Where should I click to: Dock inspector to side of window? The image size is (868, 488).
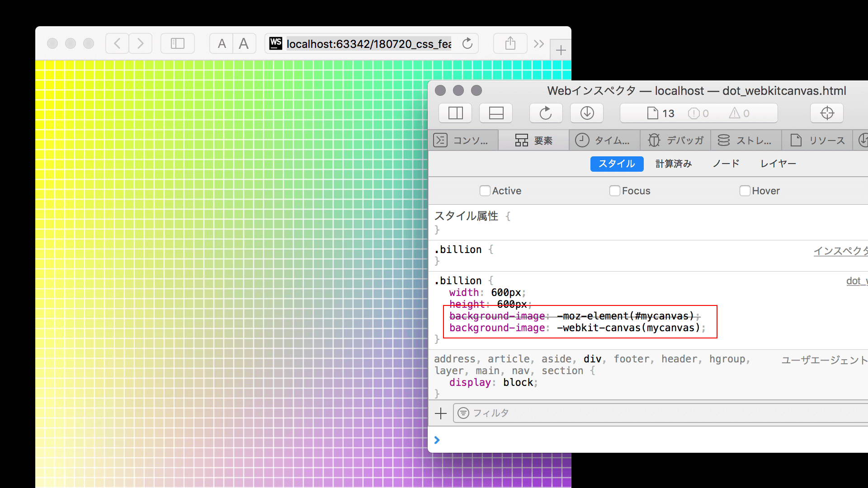(455, 113)
